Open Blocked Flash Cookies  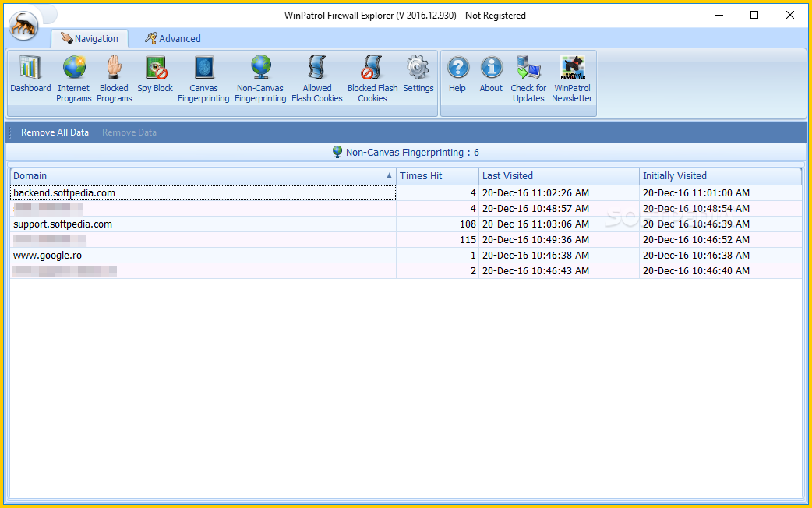372,79
